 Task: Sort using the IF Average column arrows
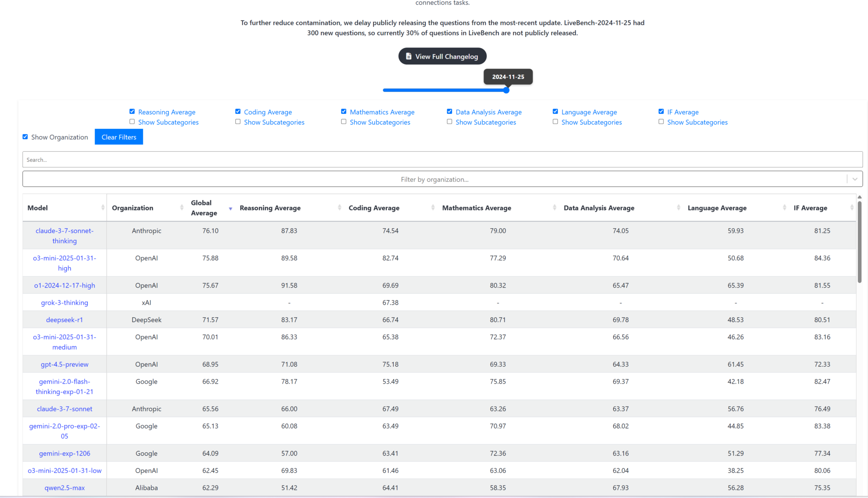[x=851, y=207]
